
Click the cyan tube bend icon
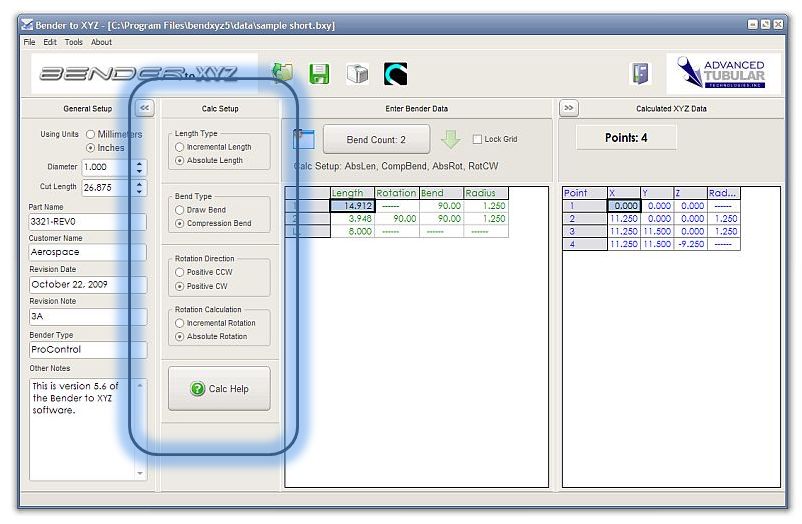(396, 73)
